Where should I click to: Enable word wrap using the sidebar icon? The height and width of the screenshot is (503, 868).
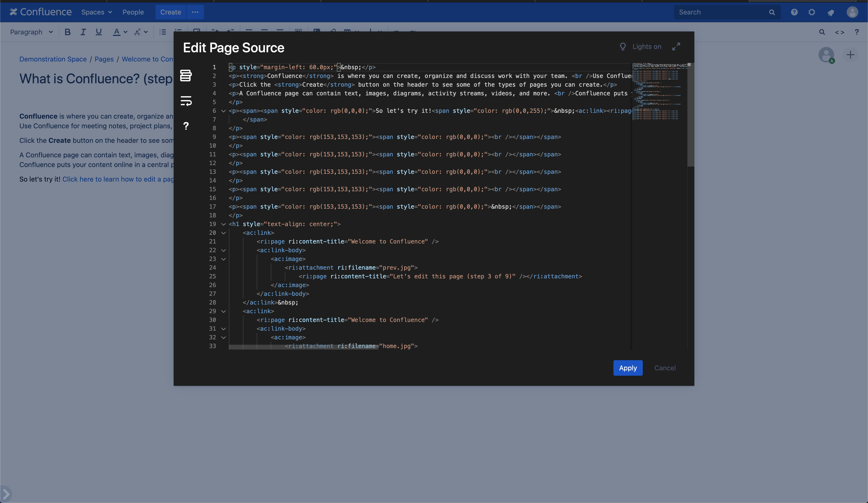(186, 100)
